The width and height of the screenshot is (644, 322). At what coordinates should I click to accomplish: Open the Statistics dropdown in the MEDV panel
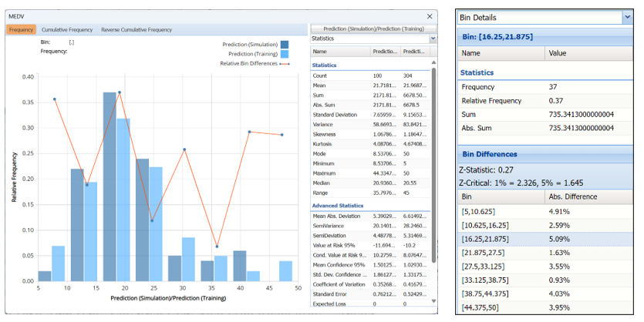tap(432, 38)
